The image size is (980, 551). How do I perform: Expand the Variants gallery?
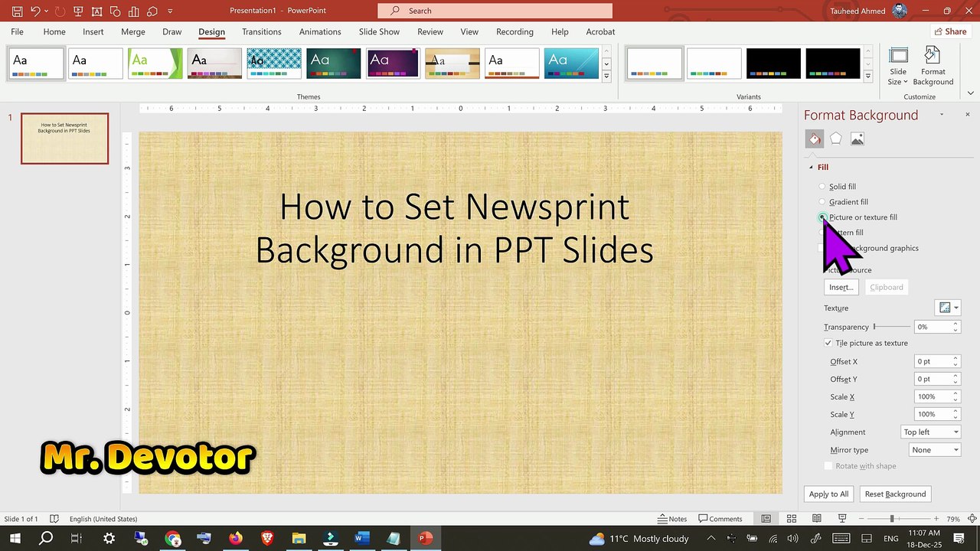(867, 77)
